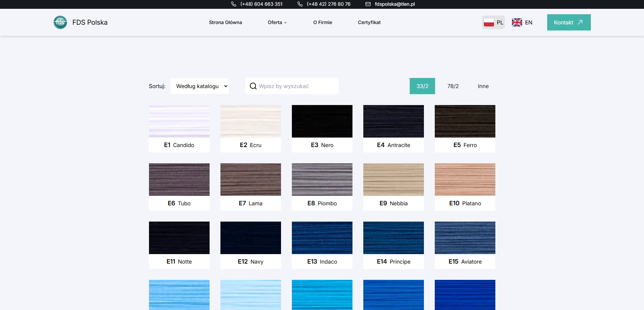Open the Certyfikat page
The image size is (644, 310).
point(369,22)
